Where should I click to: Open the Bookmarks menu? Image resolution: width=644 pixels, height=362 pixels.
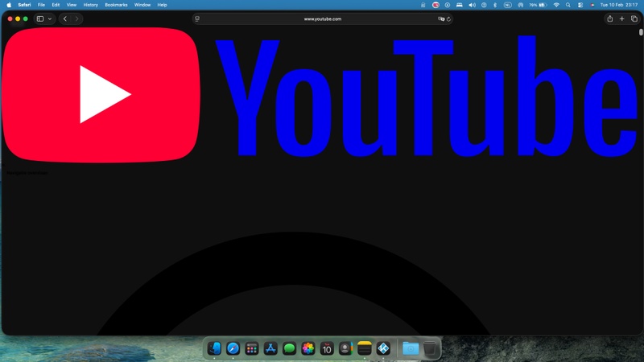(116, 5)
